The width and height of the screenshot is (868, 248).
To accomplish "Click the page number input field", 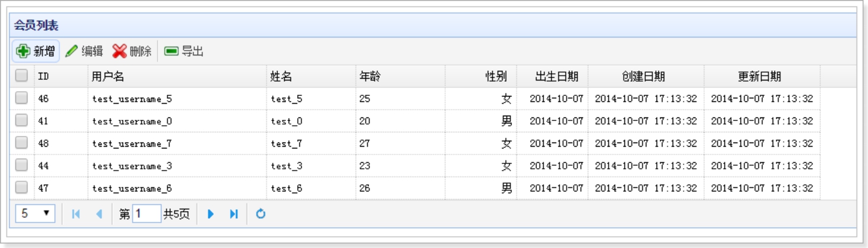I will point(146,214).
